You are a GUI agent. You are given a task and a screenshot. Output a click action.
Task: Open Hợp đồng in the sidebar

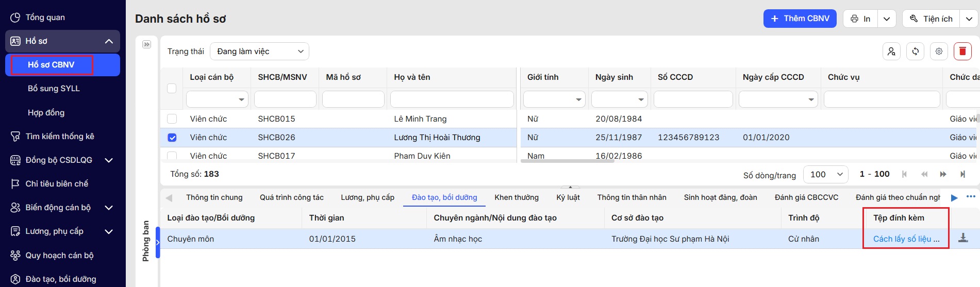tap(46, 112)
